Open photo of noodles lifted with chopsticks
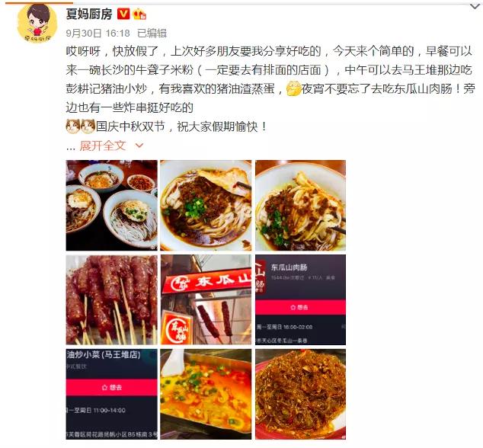483x448 pixels. 300,205
